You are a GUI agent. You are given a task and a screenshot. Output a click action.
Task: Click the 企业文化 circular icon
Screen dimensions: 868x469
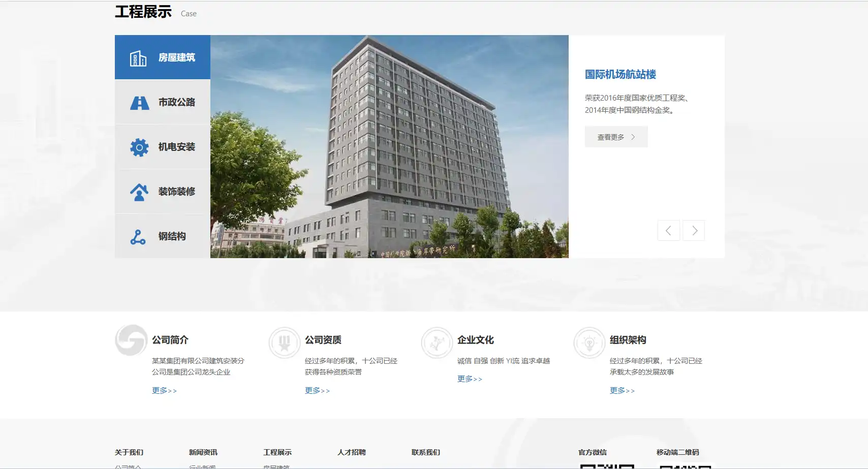point(437,342)
